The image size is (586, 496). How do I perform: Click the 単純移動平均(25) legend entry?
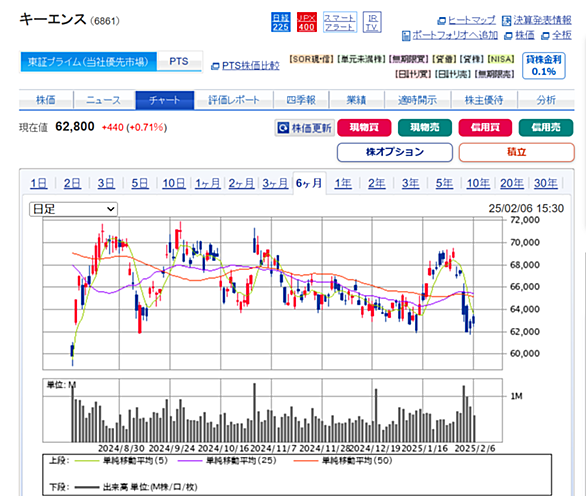coord(227,461)
